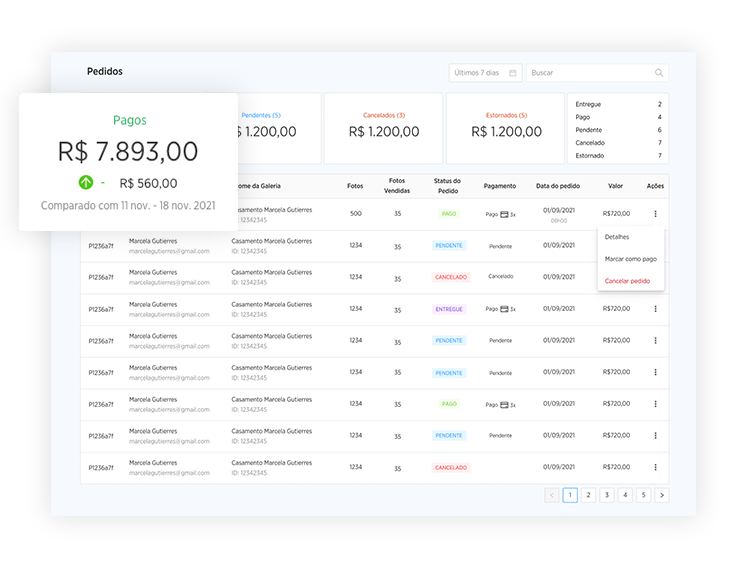Viewport: 748px width, 584px height.
Task: Jump to page 5 in pagination
Action: (x=643, y=495)
